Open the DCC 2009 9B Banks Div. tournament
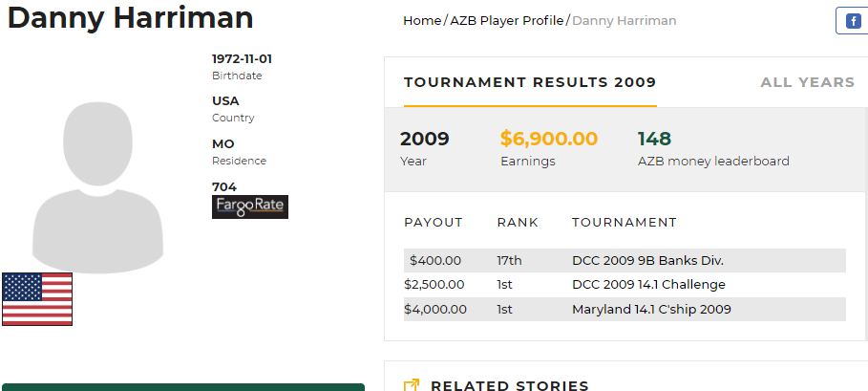 [x=647, y=260]
